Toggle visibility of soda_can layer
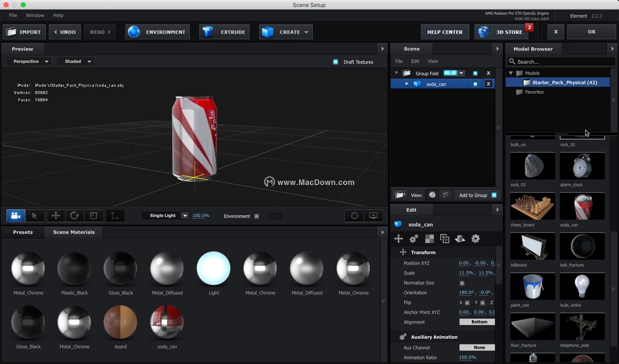 click(475, 84)
